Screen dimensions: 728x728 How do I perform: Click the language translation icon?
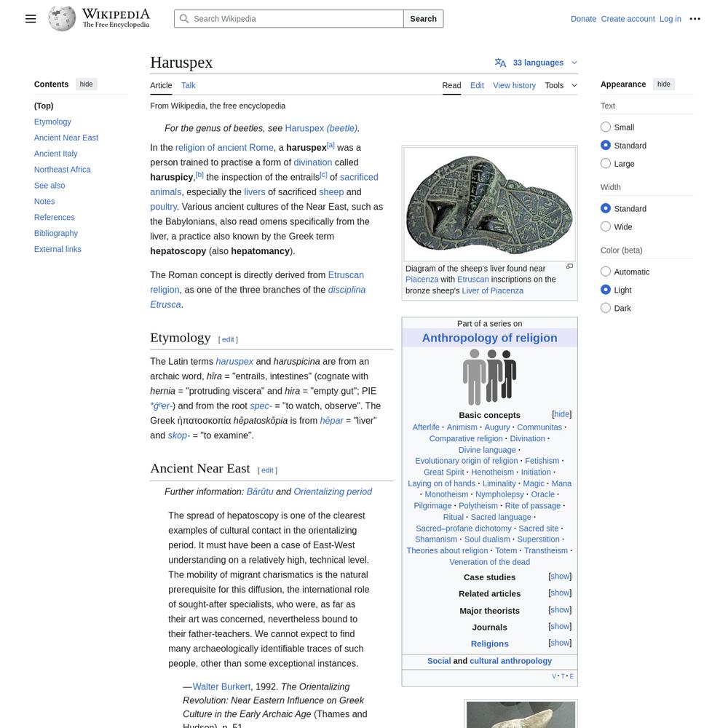coord(500,63)
